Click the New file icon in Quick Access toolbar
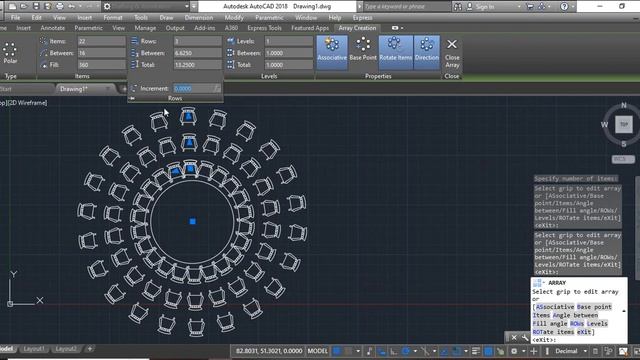 13,6
